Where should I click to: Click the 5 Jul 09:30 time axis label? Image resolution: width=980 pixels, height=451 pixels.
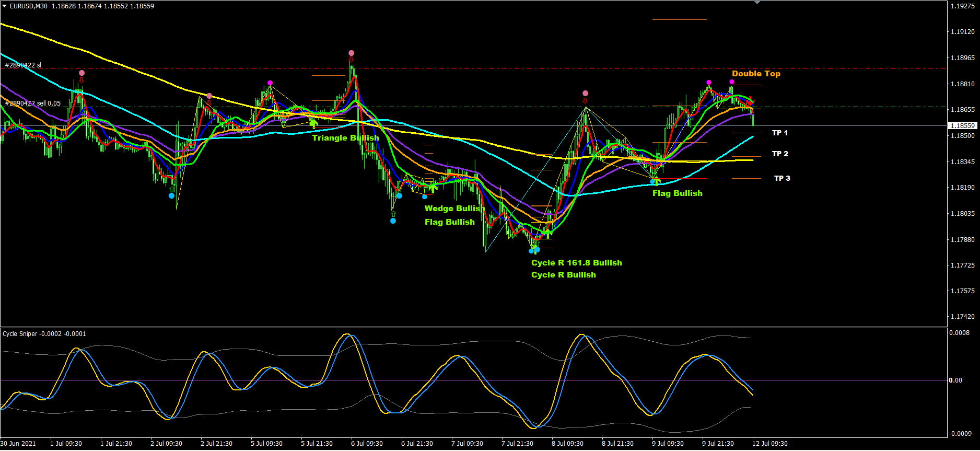267,444
